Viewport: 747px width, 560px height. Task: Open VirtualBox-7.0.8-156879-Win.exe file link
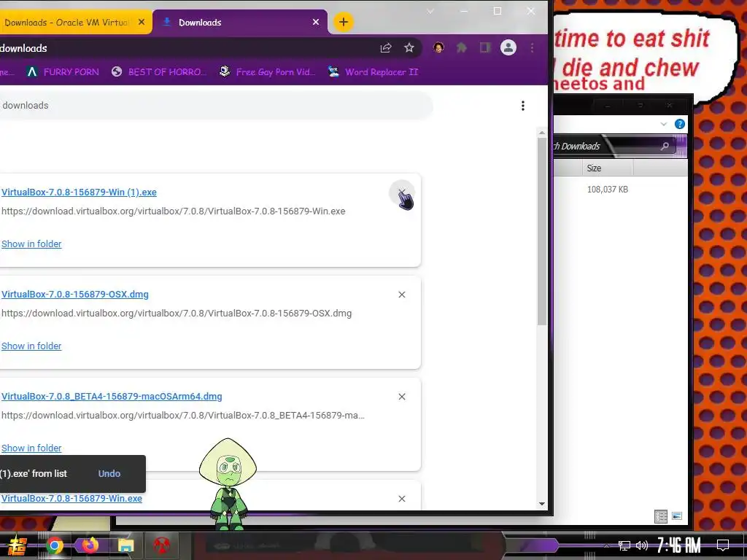71,499
